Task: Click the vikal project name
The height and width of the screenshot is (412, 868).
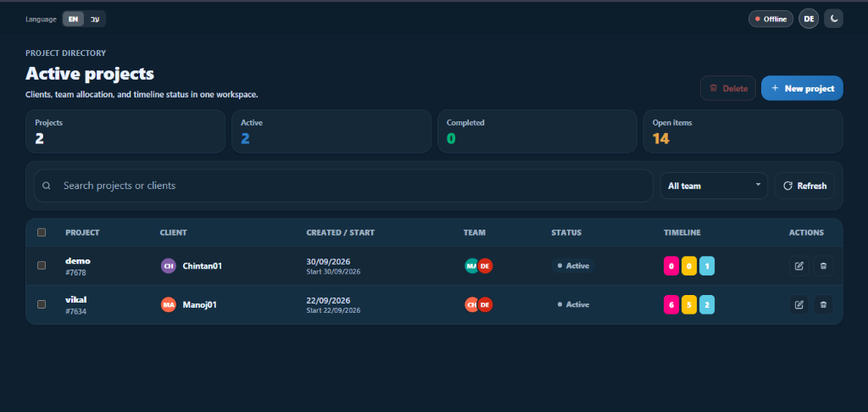Action: [75, 299]
